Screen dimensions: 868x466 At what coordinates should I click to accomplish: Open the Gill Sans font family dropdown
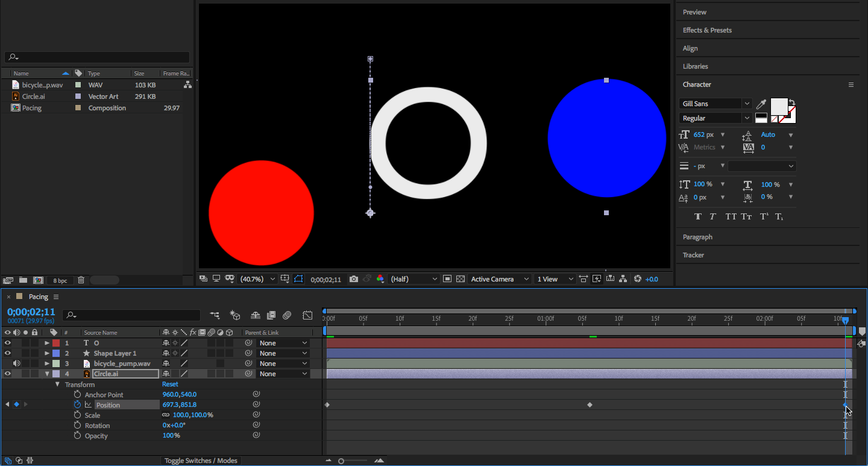tap(715, 104)
